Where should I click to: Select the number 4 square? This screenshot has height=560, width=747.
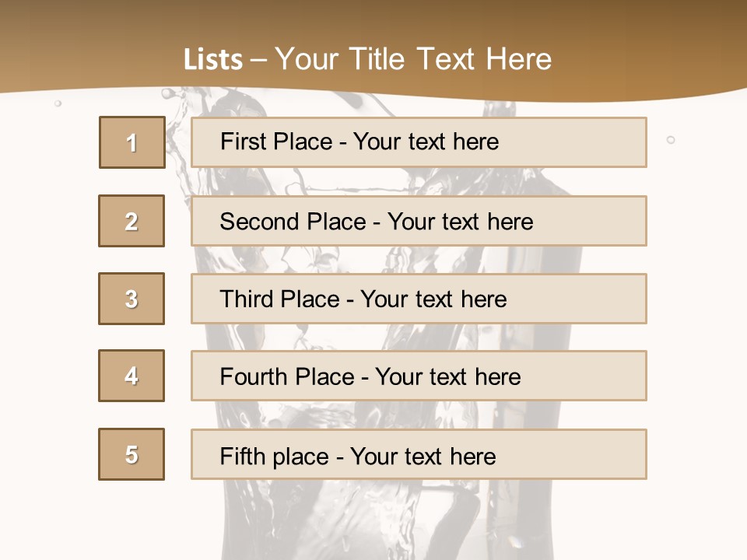[132, 376]
